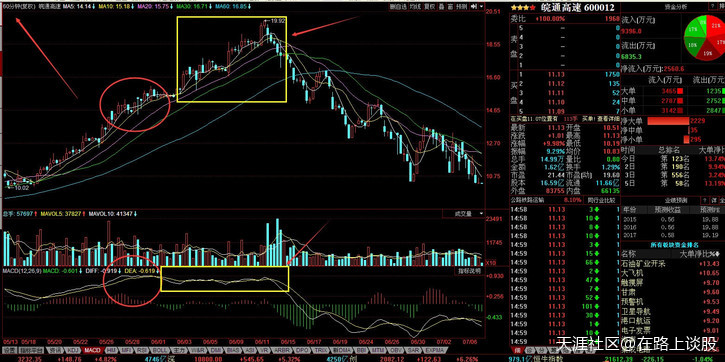Click the question mark icon beside 业绩预测
Image resolution: width=725 pixels, height=362 pixels.
click(x=705, y=200)
